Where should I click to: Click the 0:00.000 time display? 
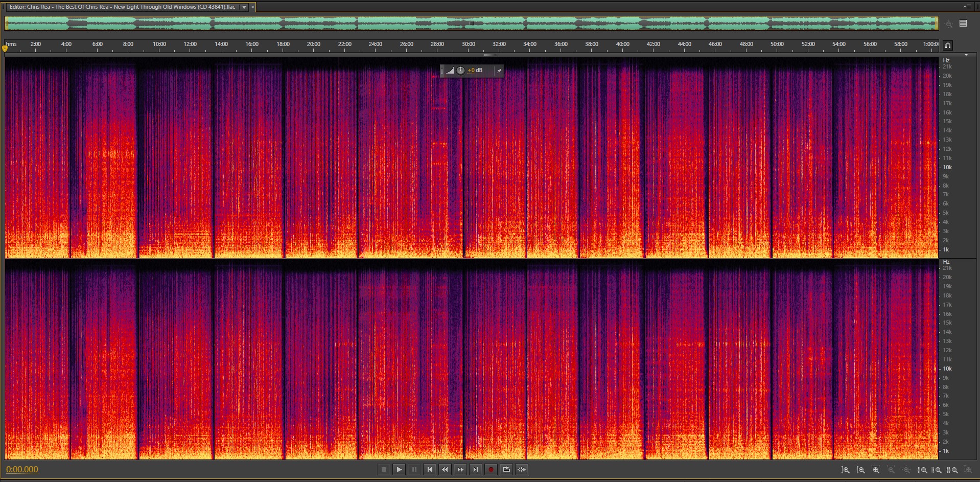tap(22, 469)
